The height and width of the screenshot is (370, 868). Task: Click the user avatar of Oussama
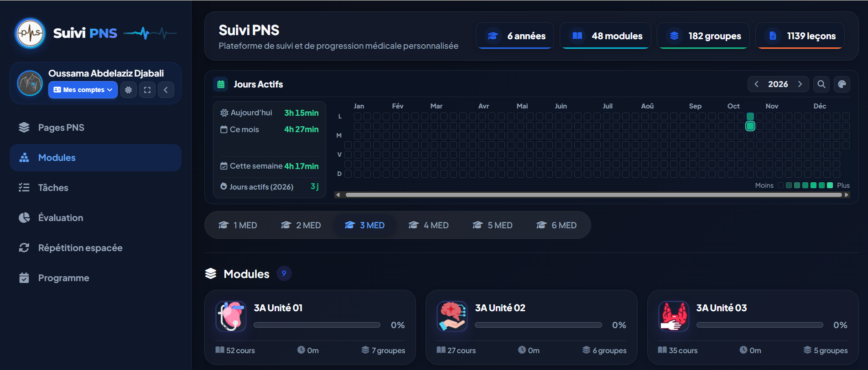(30, 83)
